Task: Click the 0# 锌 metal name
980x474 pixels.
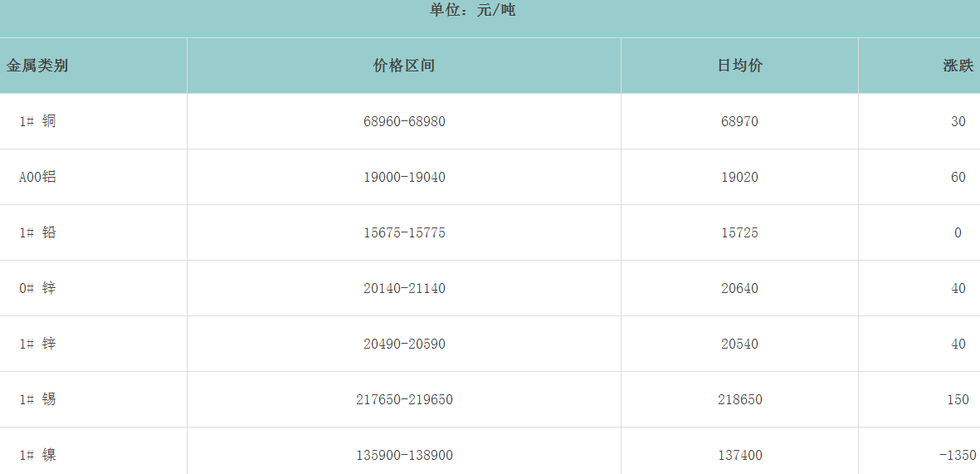Action: (x=38, y=288)
